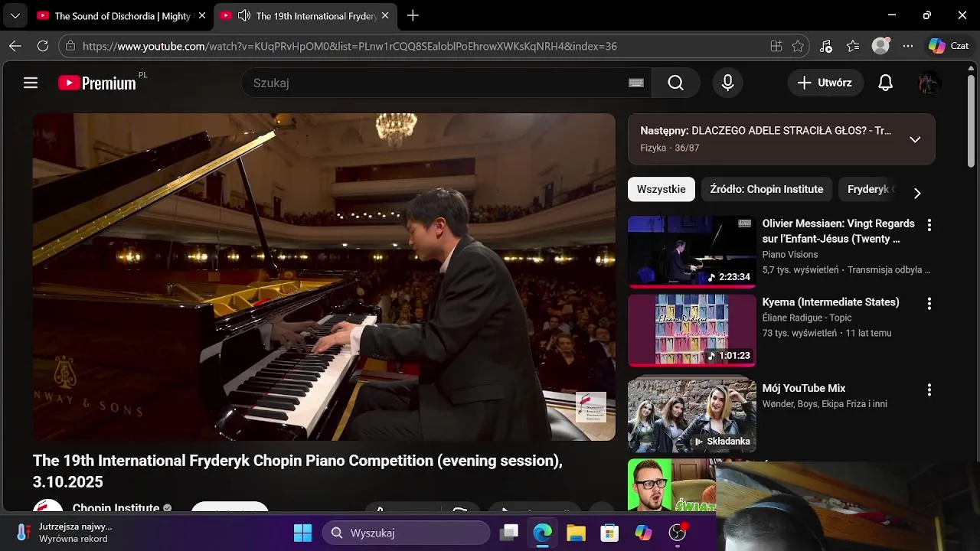The height and width of the screenshot is (551, 980).
Task: Open the tab actions dropdown
Action: (15, 15)
